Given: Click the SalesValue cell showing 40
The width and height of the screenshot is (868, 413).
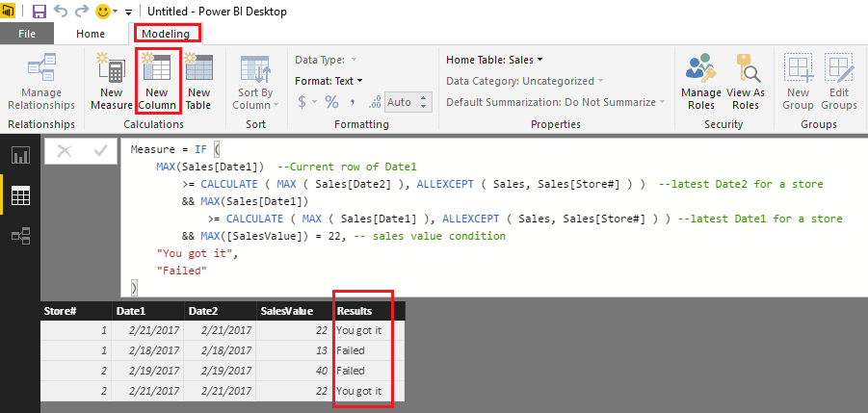Looking at the screenshot, I should point(295,371).
